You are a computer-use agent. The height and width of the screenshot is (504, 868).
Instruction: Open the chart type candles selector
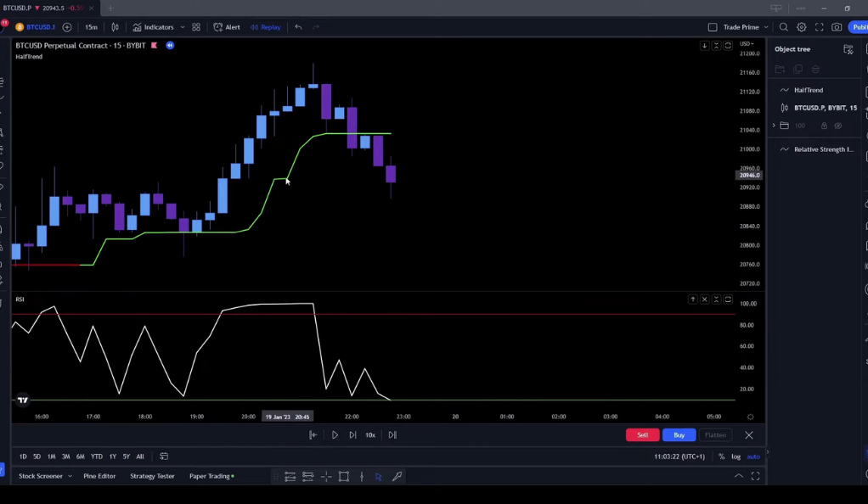(116, 27)
